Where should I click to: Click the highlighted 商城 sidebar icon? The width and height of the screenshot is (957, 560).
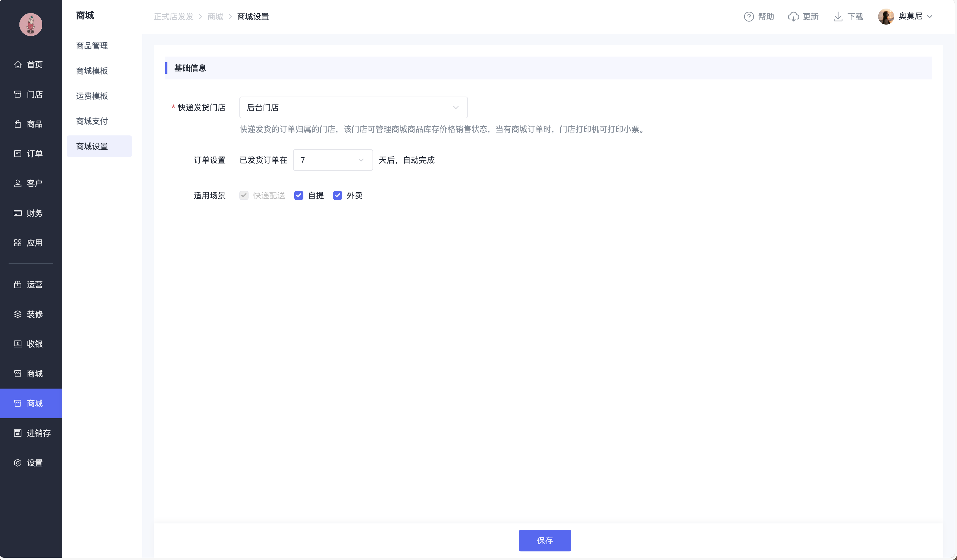click(17, 403)
